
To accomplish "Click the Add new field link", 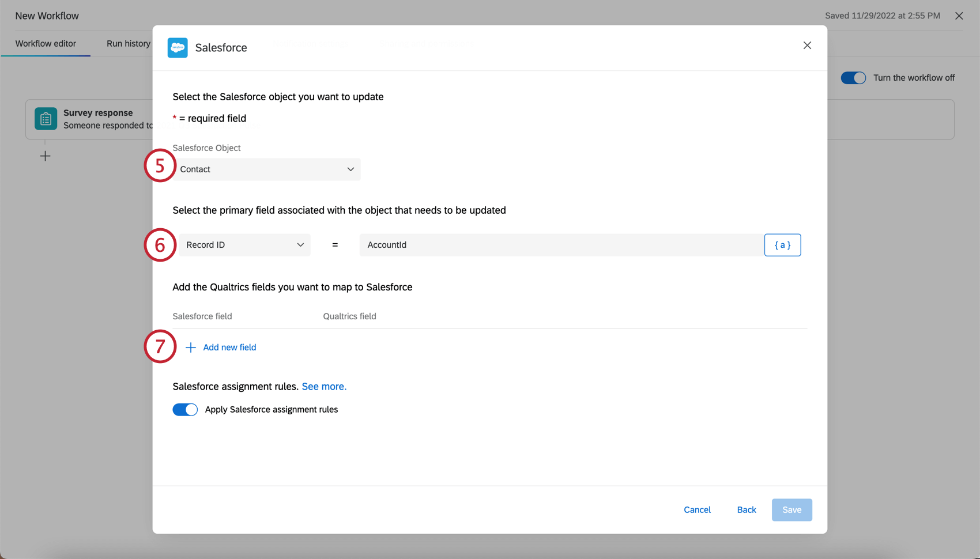I will [229, 347].
